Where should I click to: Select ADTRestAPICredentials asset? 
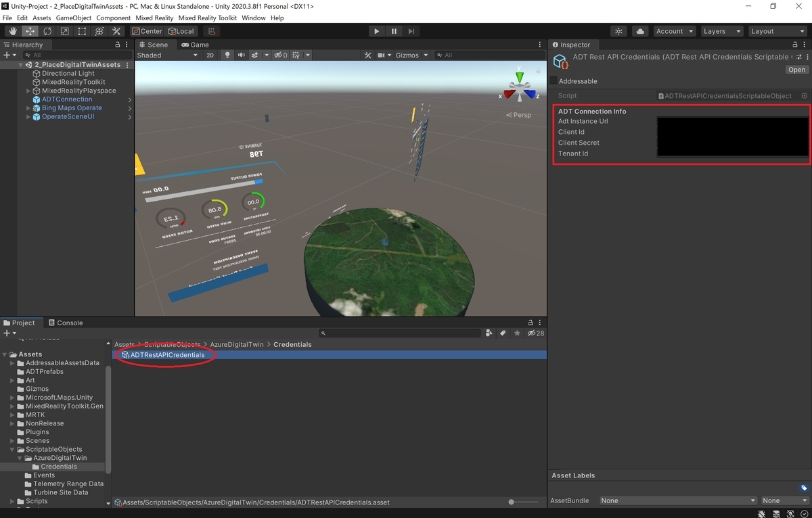coord(167,355)
